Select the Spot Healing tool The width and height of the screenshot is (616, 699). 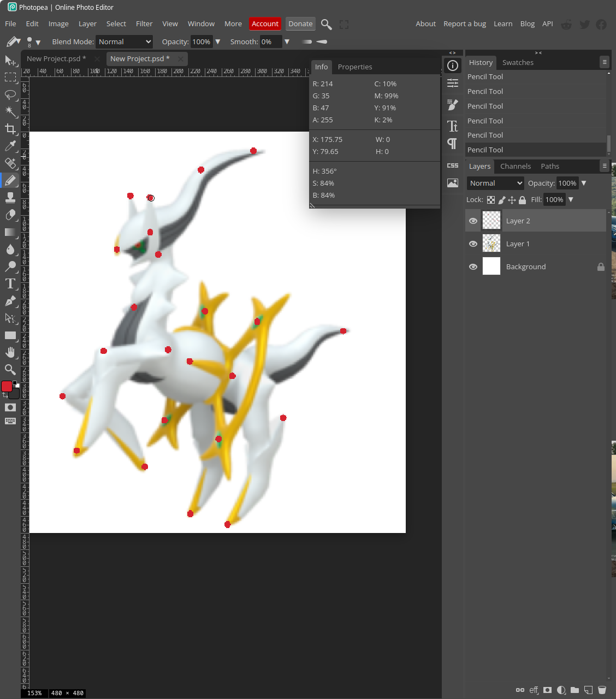point(10,163)
